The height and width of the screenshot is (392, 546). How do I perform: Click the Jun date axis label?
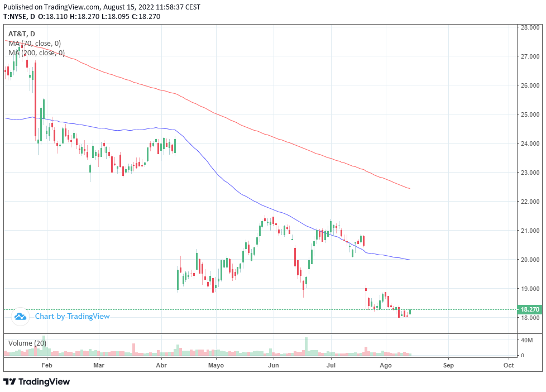(274, 365)
